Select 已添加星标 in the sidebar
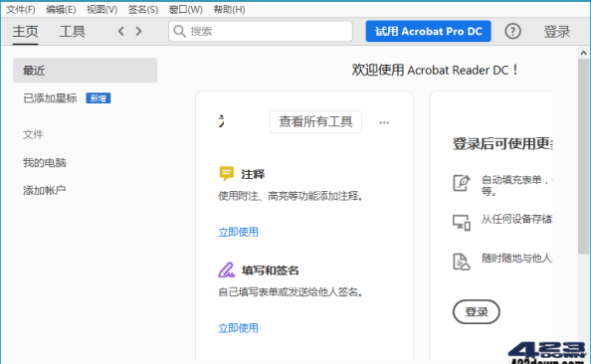Image resolution: width=591 pixels, height=364 pixels. (x=50, y=98)
